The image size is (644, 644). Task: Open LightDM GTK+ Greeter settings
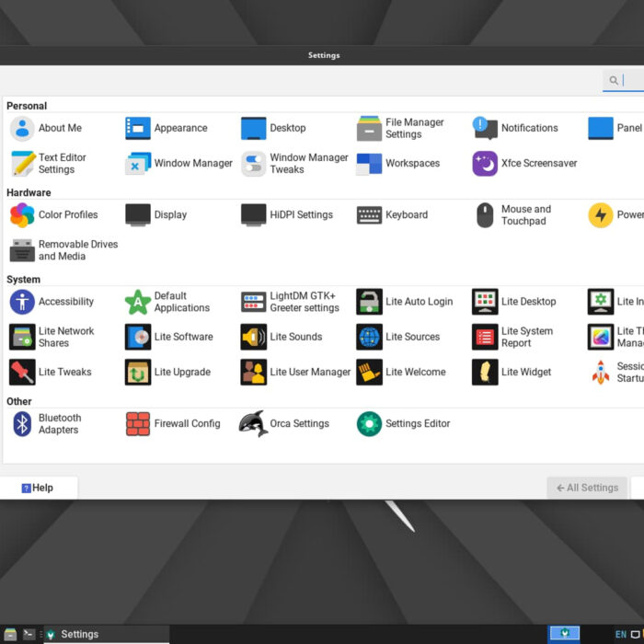point(291,302)
